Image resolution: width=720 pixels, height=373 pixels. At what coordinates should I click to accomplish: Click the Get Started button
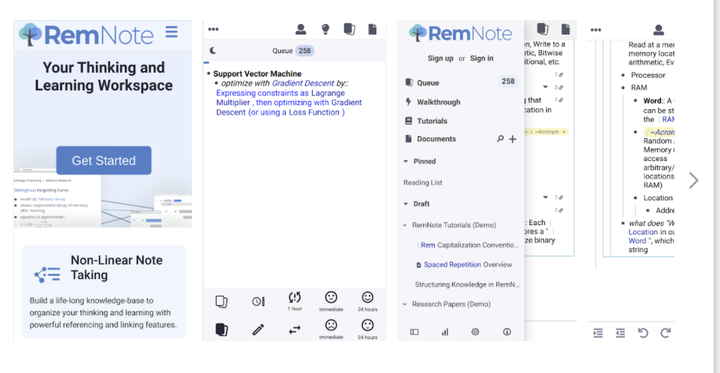click(x=104, y=160)
